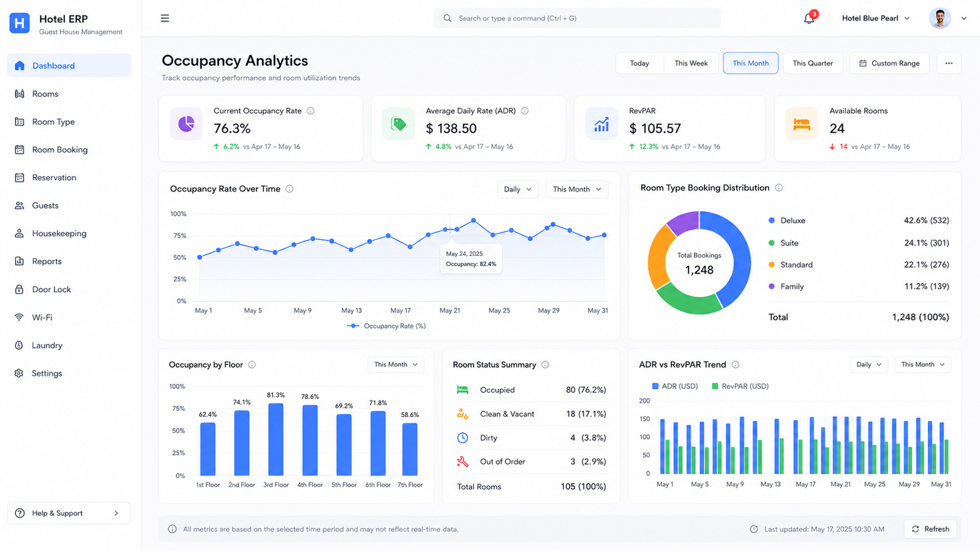
Task: Click the Hotel ERP logo icon
Action: coord(20,23)
